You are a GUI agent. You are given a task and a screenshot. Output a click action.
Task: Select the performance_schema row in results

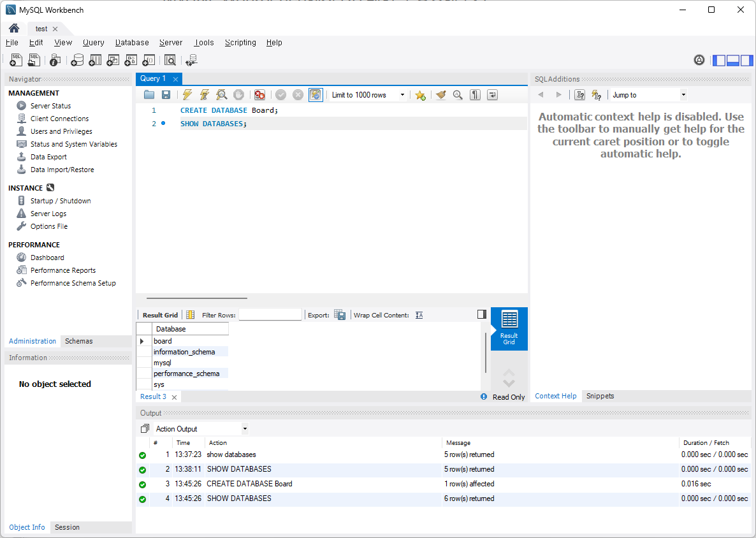(x=186, y=374)
